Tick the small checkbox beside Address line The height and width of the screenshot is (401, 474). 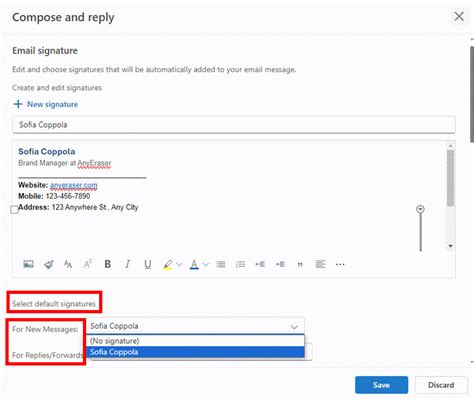(14, 210)
